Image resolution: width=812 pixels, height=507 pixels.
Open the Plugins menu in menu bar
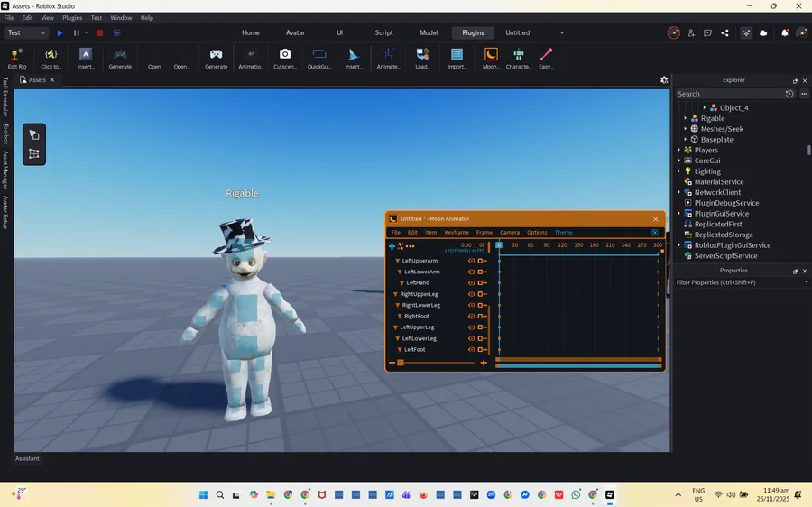[72, 18]
